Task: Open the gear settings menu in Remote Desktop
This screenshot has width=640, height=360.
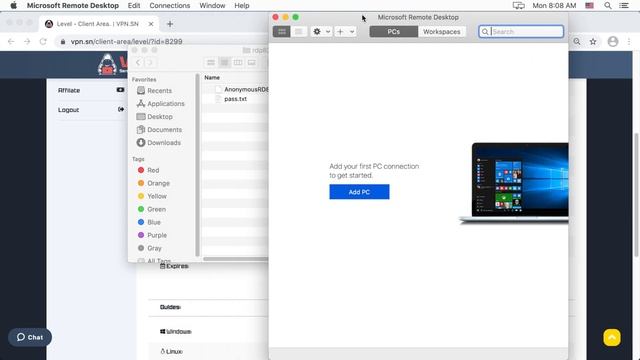Action: pyautogui.click(x=317, y=31)
